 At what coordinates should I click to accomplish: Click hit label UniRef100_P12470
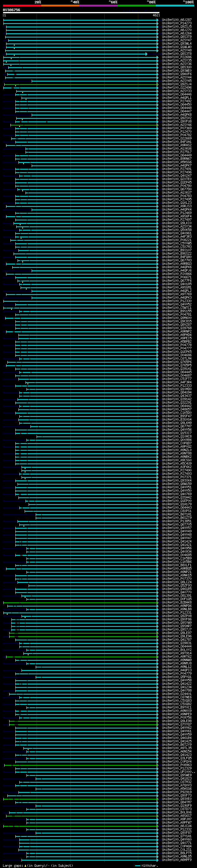tap(177, 131)
